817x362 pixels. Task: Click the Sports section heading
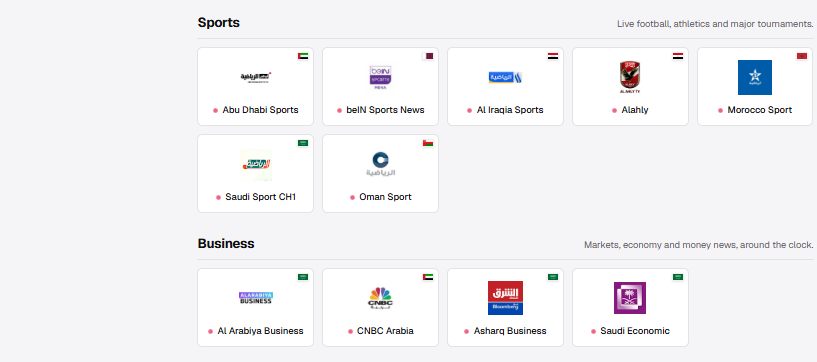point(219,22)
